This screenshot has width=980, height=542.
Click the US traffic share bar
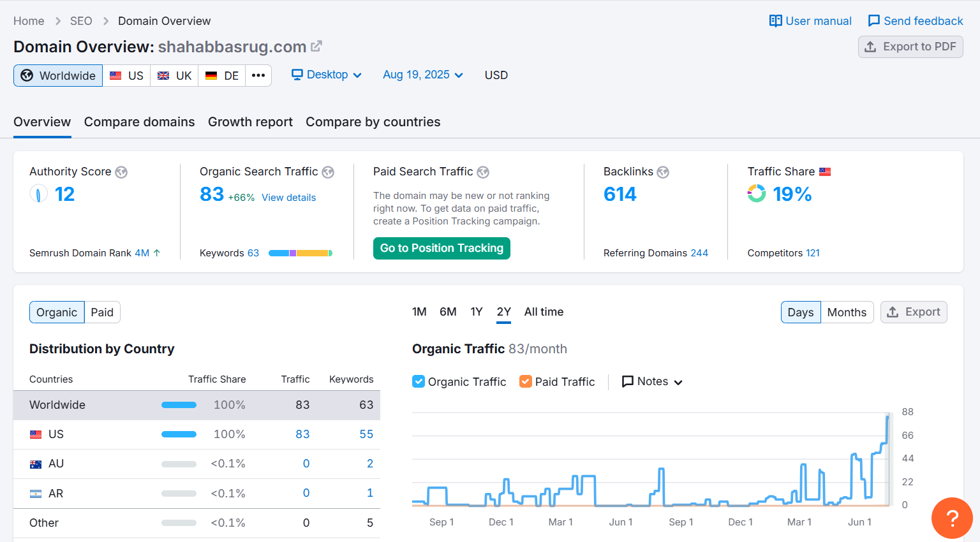(179, 434)
